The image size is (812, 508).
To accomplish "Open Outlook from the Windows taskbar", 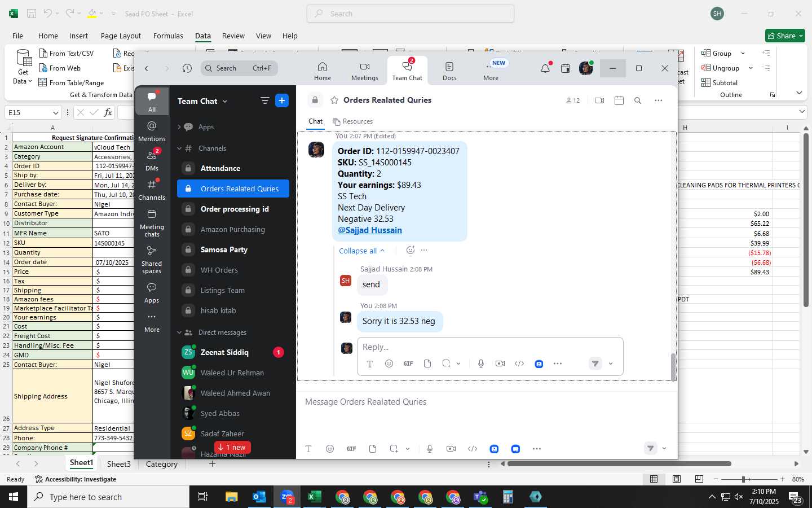I will tap(259, 497).
